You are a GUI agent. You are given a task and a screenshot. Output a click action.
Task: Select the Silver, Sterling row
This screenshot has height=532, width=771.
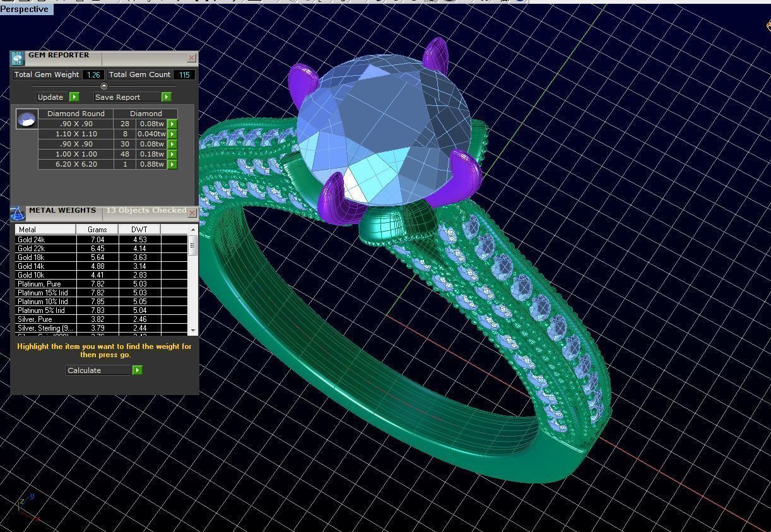click(101, 328)
